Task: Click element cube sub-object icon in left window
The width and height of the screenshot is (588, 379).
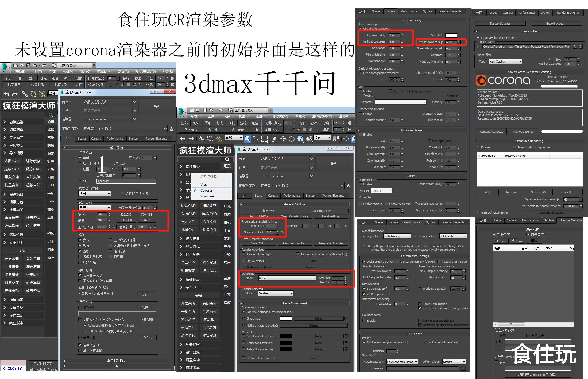Action: coord(134,85)
